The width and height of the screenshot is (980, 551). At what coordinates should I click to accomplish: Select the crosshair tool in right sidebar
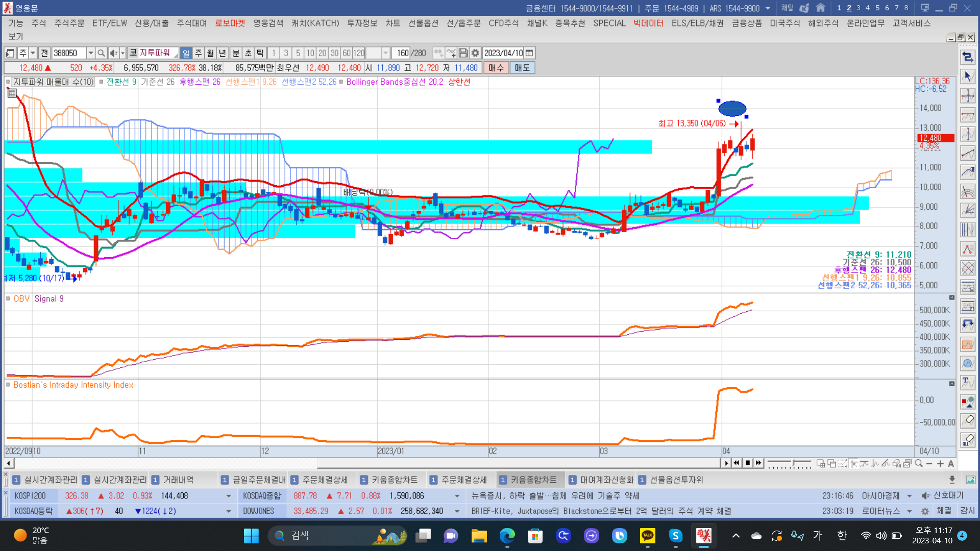click(968, 96)
